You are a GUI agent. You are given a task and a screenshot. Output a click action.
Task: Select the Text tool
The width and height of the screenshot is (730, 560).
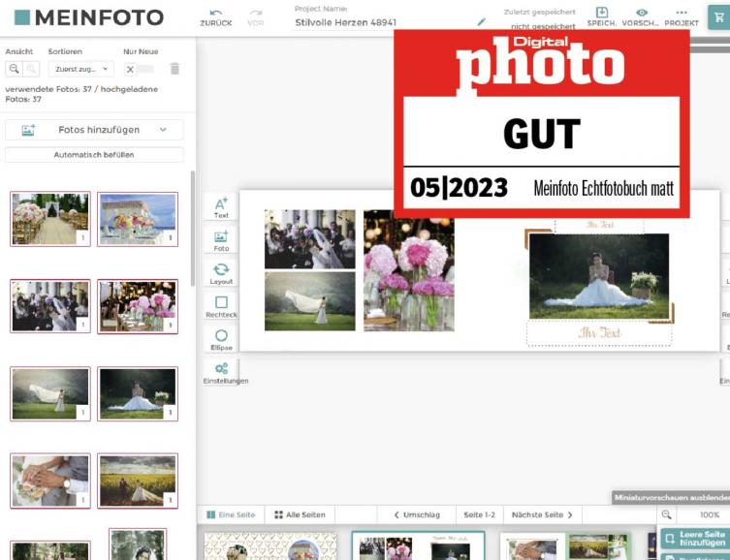pos(221,207)
